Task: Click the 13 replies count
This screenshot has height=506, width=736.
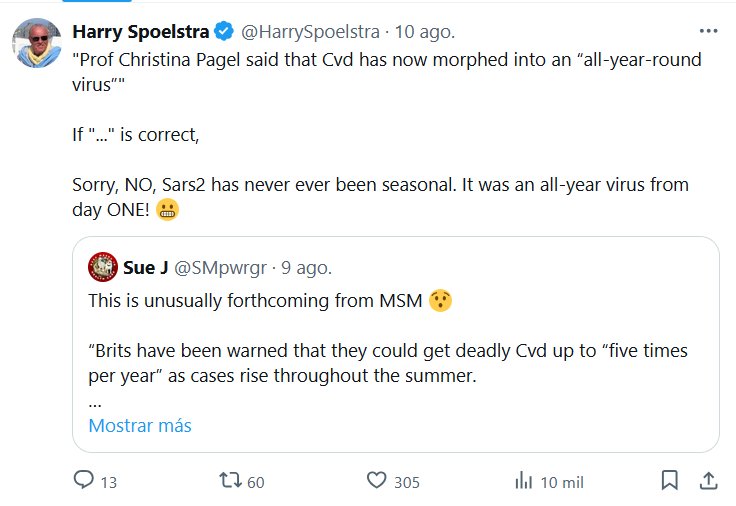Action: [108, 482]
